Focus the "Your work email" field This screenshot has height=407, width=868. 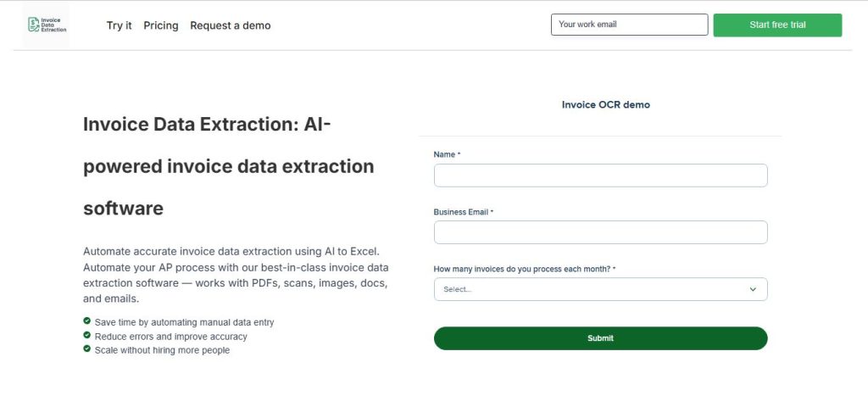pyautogui.click(x=629, y=25)
